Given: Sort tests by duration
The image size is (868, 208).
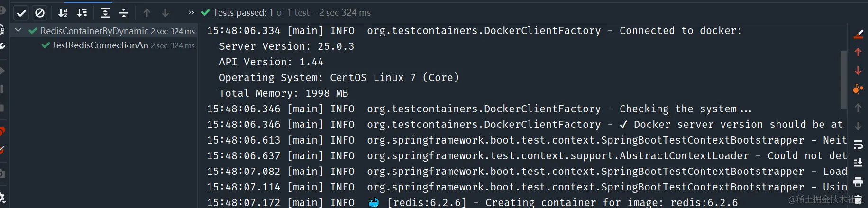Looking at the screenshot, I should point(82,13).
